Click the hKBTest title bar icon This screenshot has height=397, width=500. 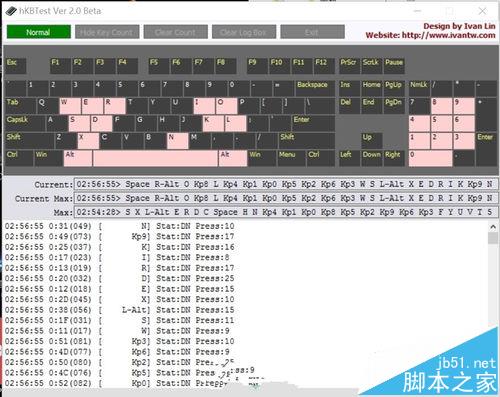coord(11,11)
